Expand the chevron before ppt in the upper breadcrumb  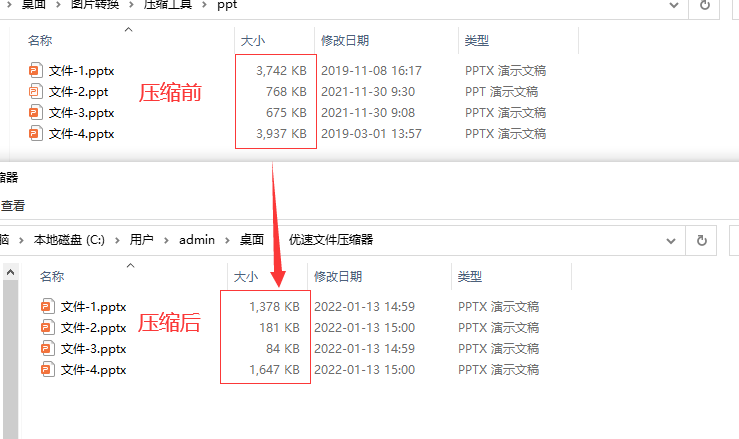tap(205, 5)
